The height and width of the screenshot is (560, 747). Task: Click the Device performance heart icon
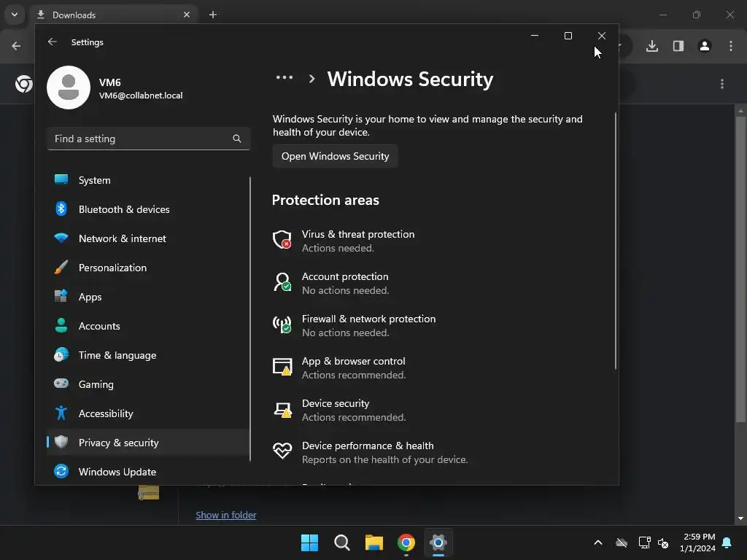[282, 451]
